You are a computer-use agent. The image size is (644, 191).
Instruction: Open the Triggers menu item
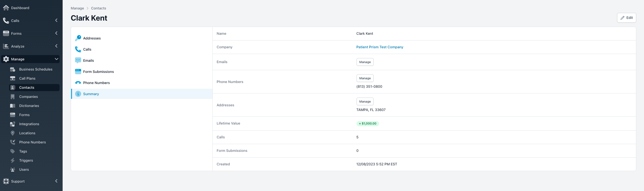point(34,160)
